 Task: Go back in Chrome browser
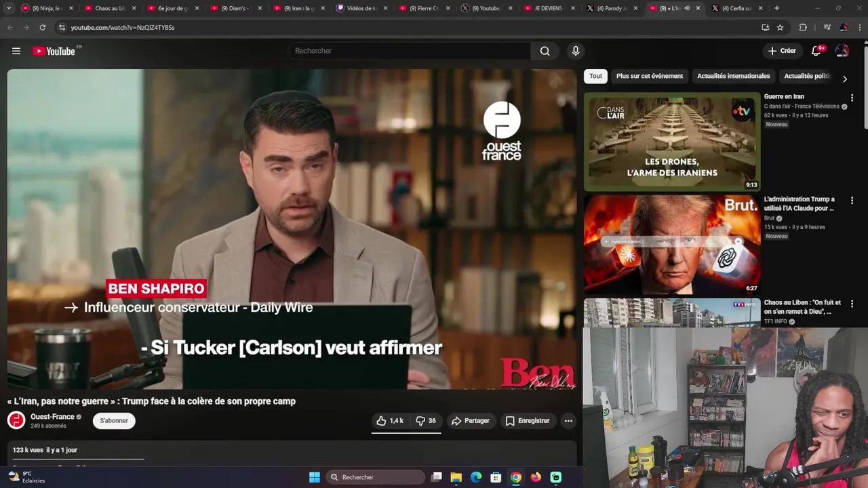[x=9, y=27]
